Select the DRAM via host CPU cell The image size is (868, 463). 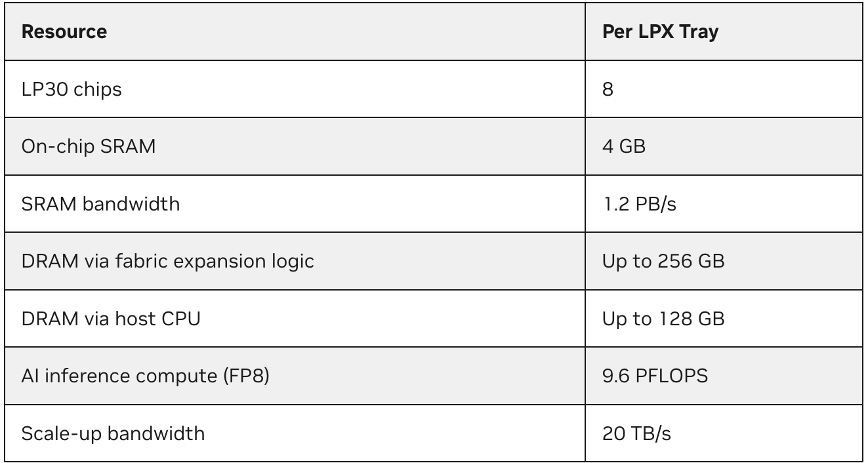(x=111, y=319)
